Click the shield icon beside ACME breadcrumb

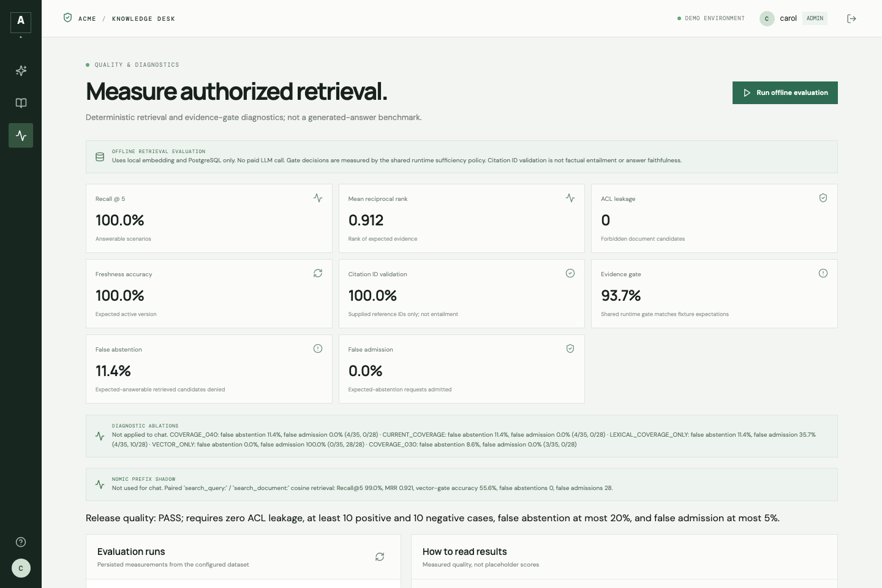[x=67, y=18]
